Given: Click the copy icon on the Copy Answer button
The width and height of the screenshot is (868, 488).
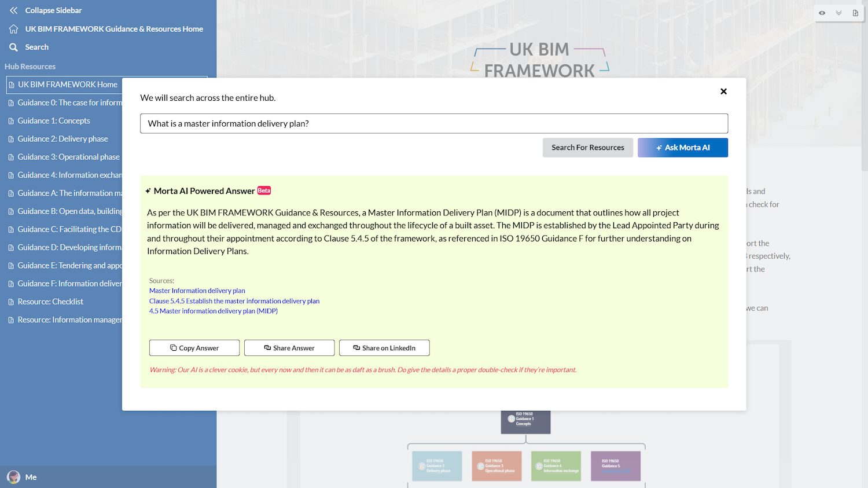Looking at the screenshot, I should pyautogui.click(x=173, y=347).
